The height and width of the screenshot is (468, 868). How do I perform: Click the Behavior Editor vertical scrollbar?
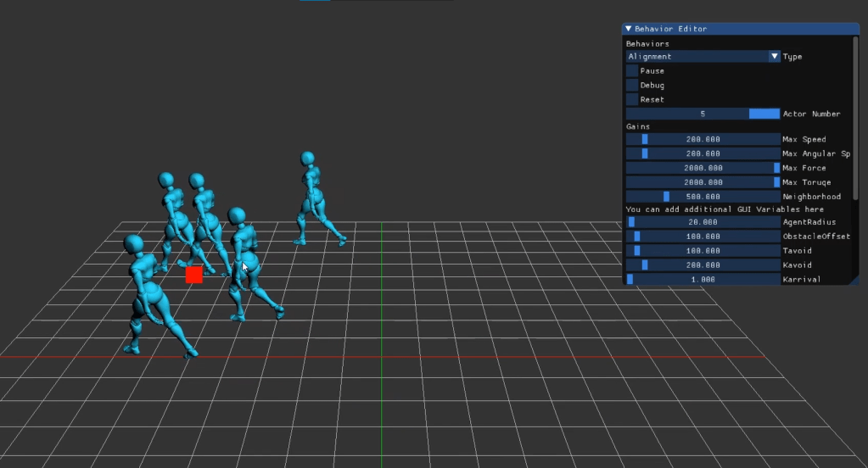point(855,119)
